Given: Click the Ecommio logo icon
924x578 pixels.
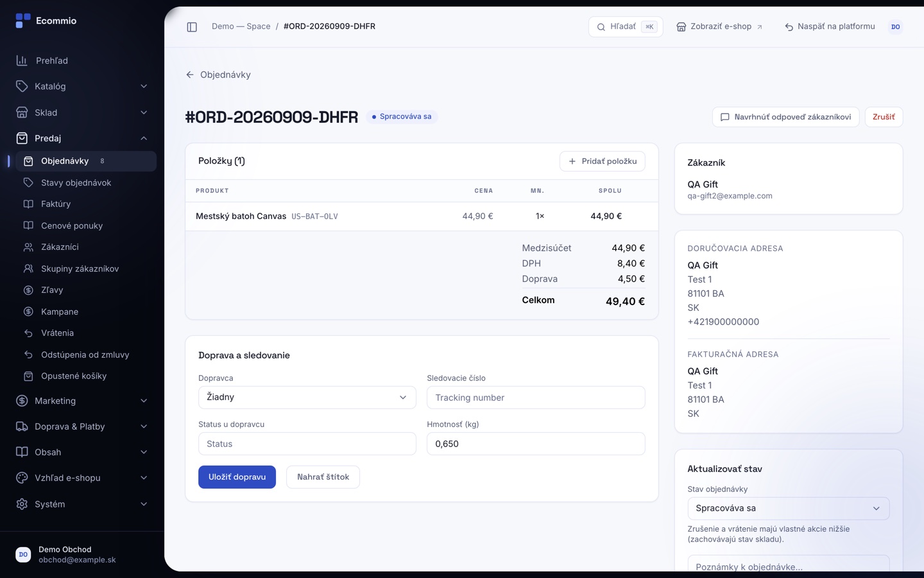Looking at the screenshot, I should click(x=22, y=21).
